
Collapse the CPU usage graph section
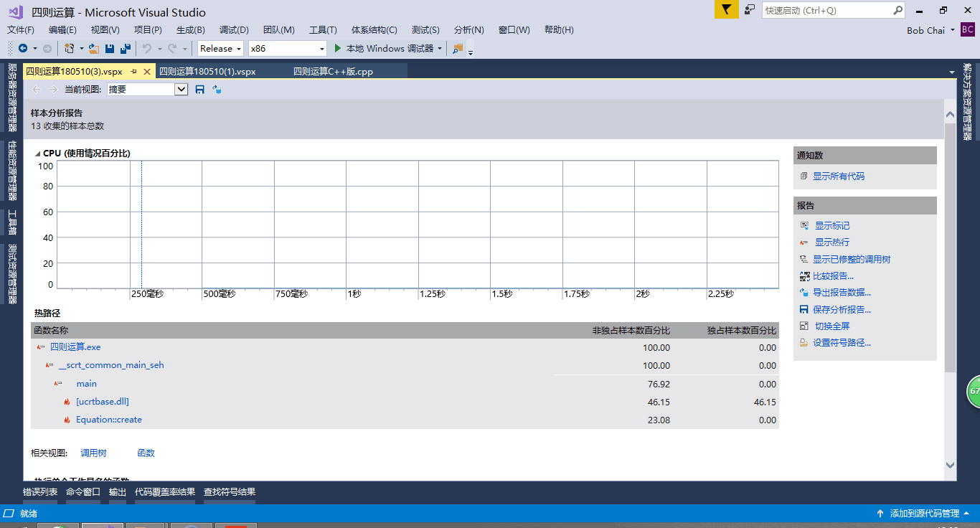[37, 154]
